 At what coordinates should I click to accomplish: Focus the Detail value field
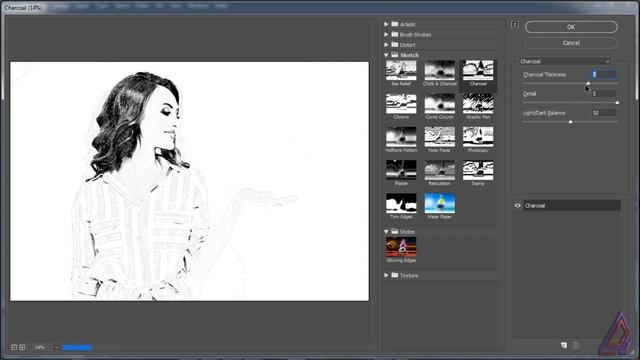pyautogui.click(x=604, y=93)
